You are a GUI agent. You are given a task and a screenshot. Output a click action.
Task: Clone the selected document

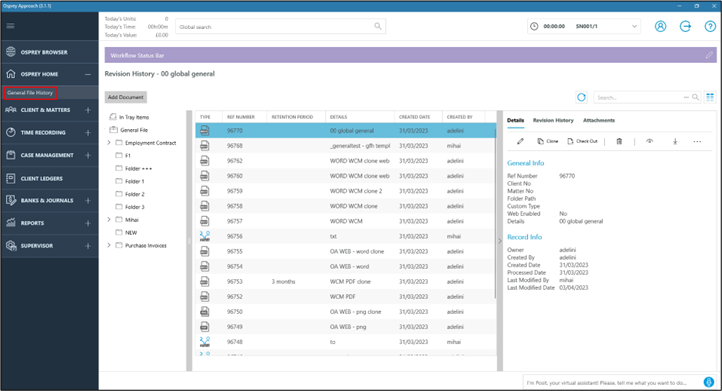pyautogui.click(x=547, y=141)
